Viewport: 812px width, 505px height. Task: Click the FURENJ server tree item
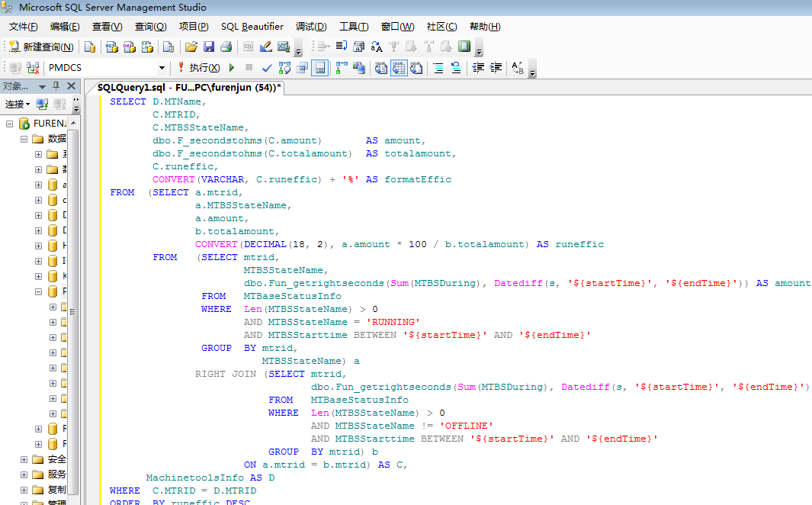click(x=43, y=124)
